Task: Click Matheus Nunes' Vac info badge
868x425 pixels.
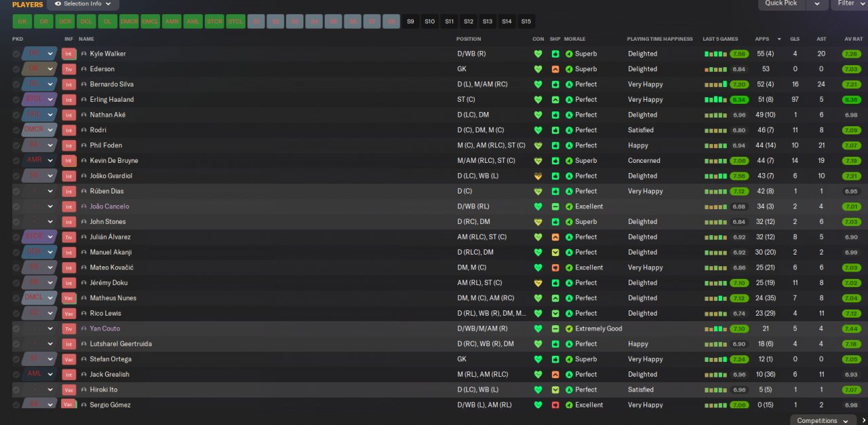Action: (x=68, y=298)
